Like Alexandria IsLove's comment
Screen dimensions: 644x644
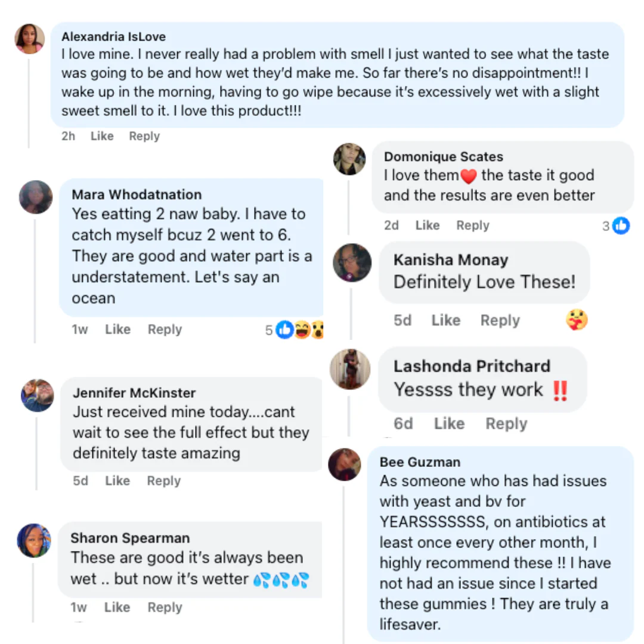pyautogui.click(x=102, y=136)
